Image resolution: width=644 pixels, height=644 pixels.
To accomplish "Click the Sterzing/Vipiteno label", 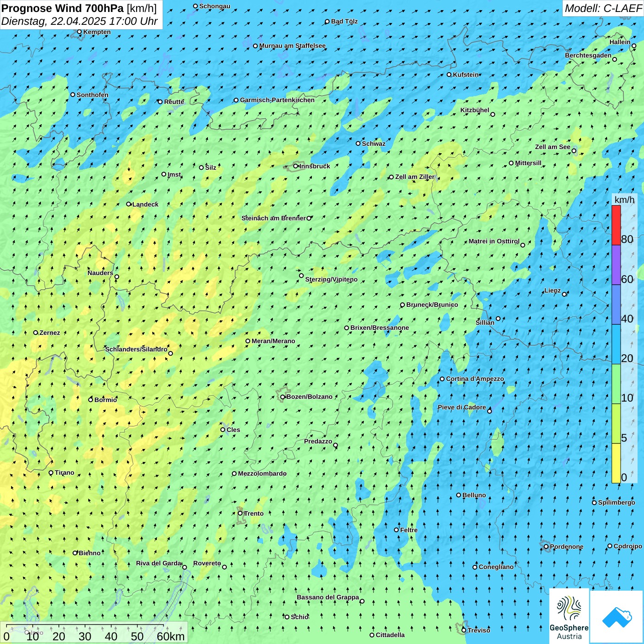I will pyautogui.click(x=331, y=279).
